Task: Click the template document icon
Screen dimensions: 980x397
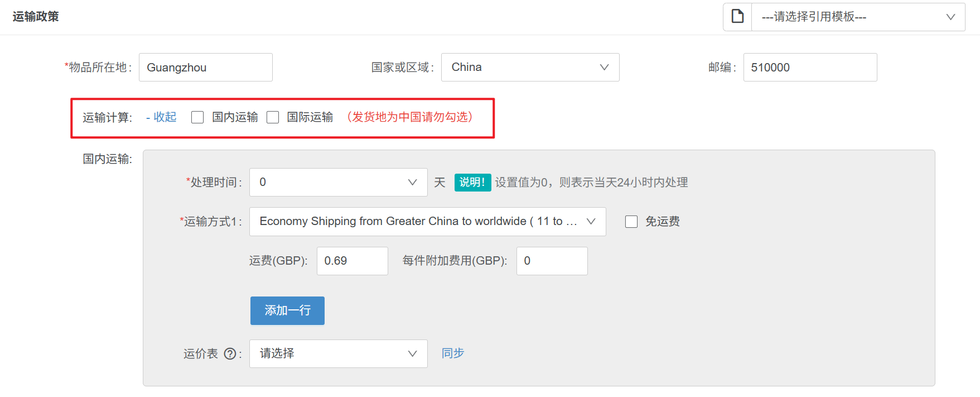Action: (737, 17)
